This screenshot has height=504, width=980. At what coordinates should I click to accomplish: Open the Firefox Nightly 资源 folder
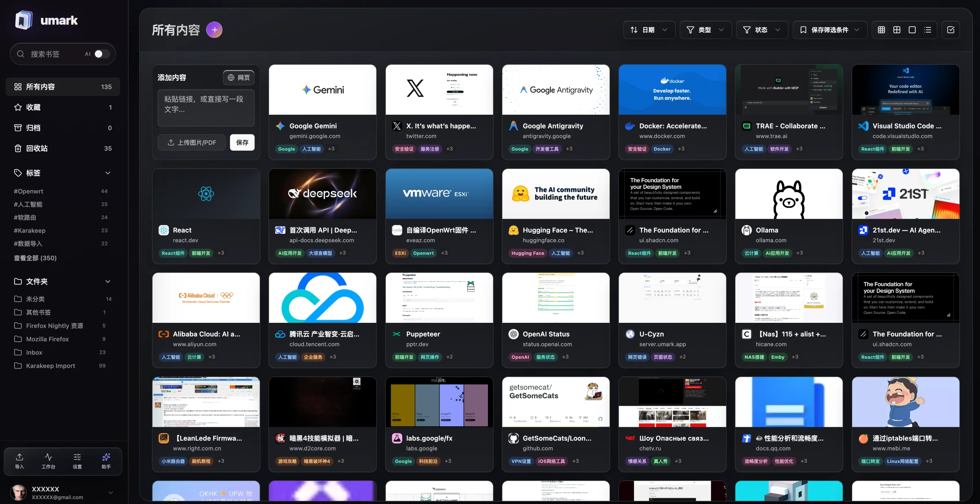tap(63, 326)
